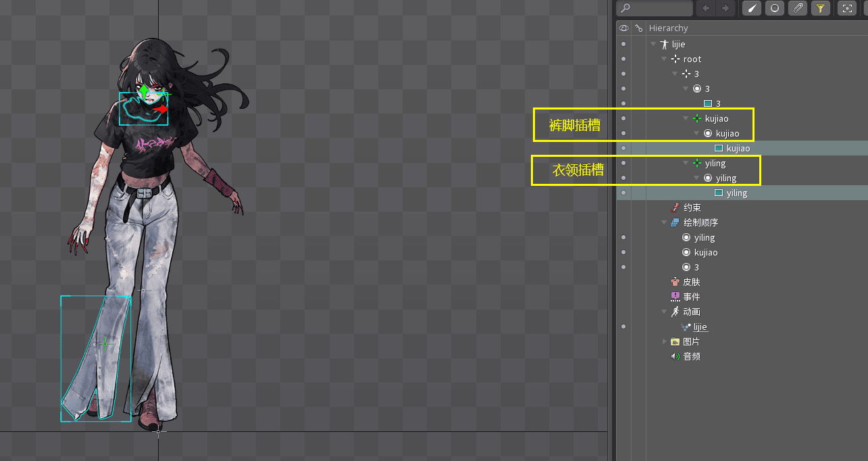
Task: Select the 皮肤 skins node
Action: [691, 283]
